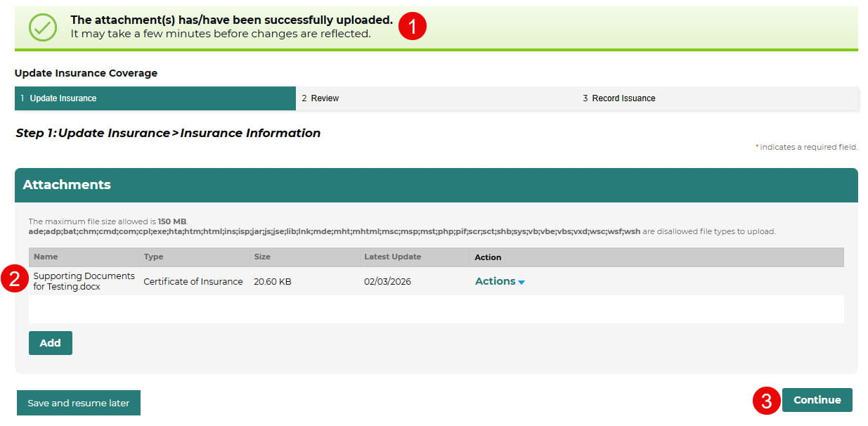Select the Review step tab
868x426 pixels.
click(436, 98)
